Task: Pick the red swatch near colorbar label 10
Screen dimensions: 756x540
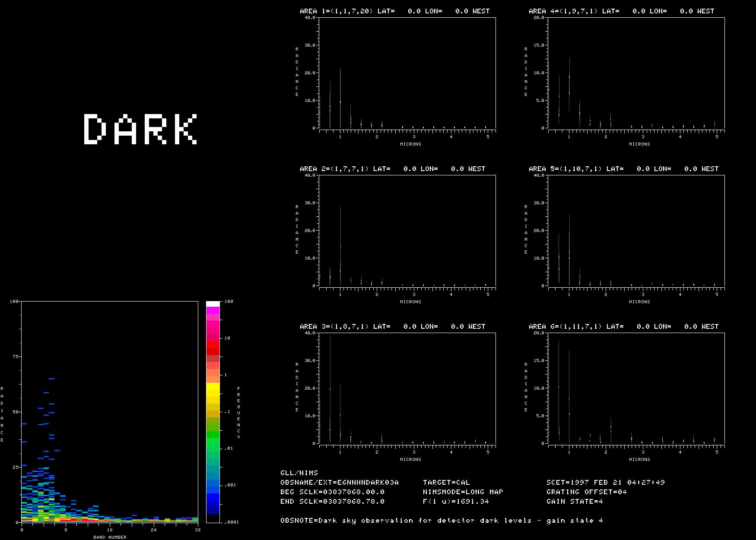Action: (x=213, y=345)
